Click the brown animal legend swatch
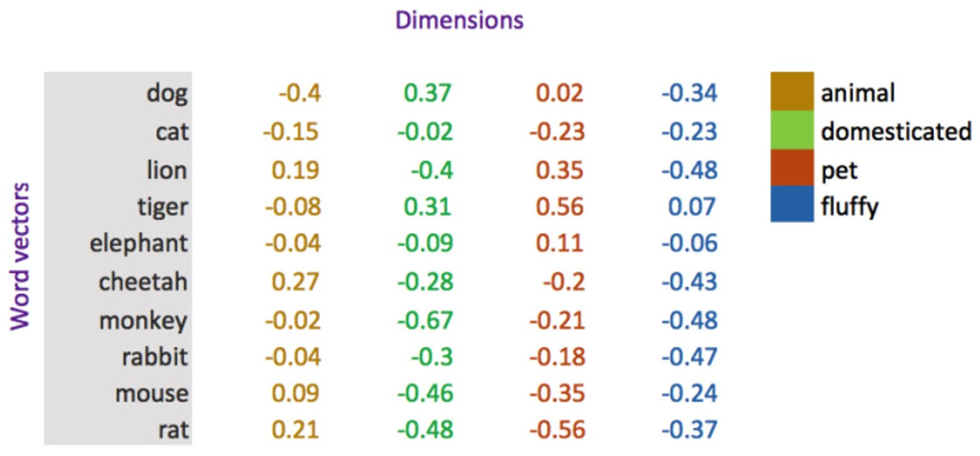This screenshot has height=456, width=980. point(792,91)
